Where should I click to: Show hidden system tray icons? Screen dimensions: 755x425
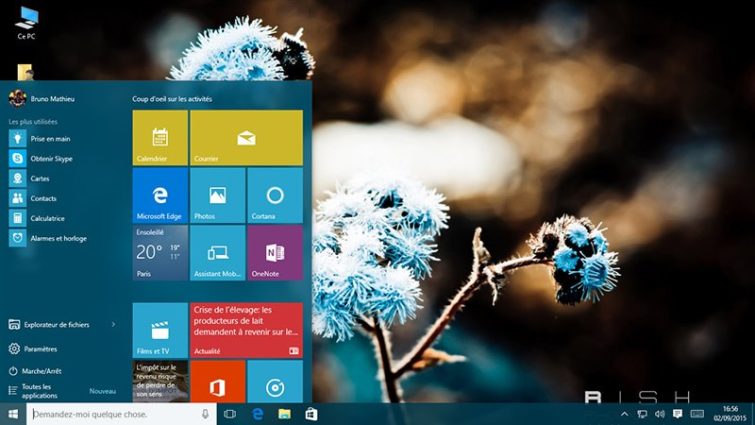coord(625,414)
